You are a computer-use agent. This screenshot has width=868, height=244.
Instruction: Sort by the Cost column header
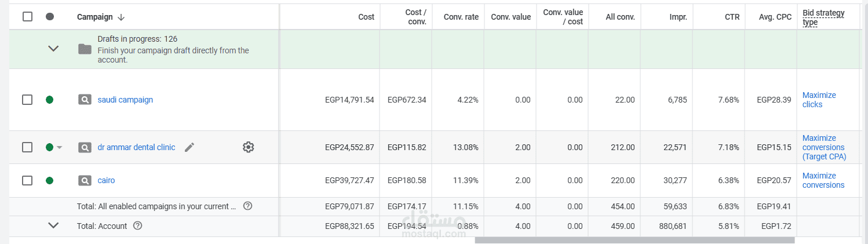[x=366, y=17]
